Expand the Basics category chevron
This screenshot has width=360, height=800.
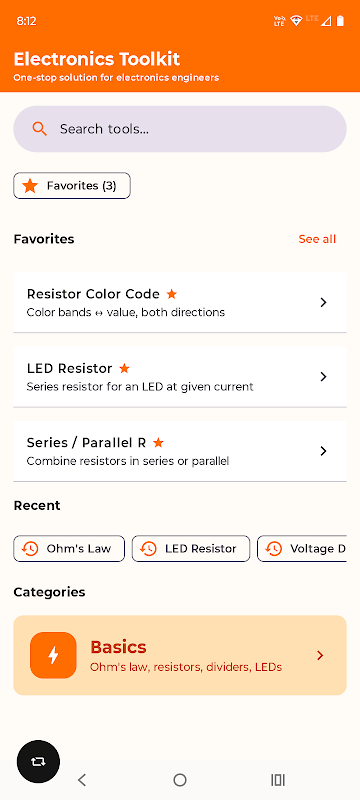pyautogui.click(x=320, y=656)
